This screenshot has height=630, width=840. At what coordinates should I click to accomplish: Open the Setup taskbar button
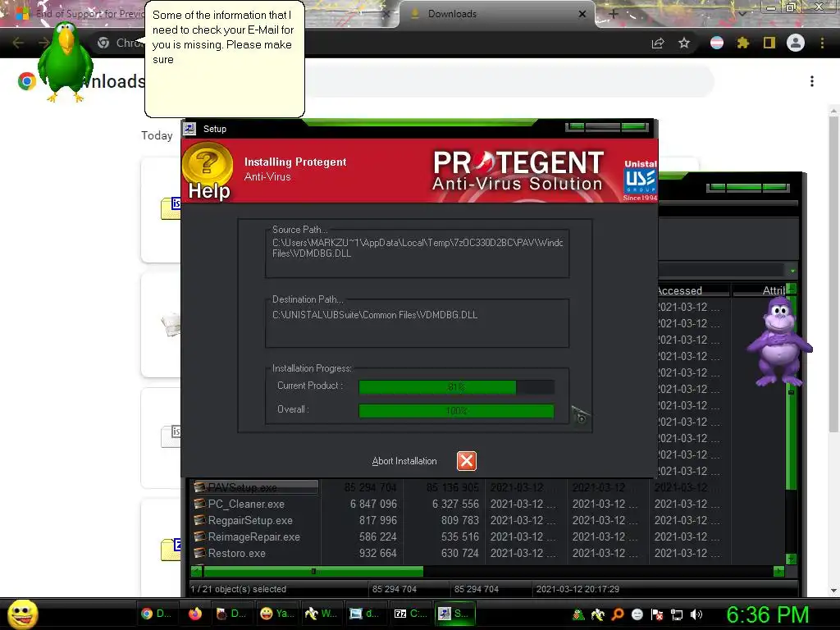click(x=454, y=614)
